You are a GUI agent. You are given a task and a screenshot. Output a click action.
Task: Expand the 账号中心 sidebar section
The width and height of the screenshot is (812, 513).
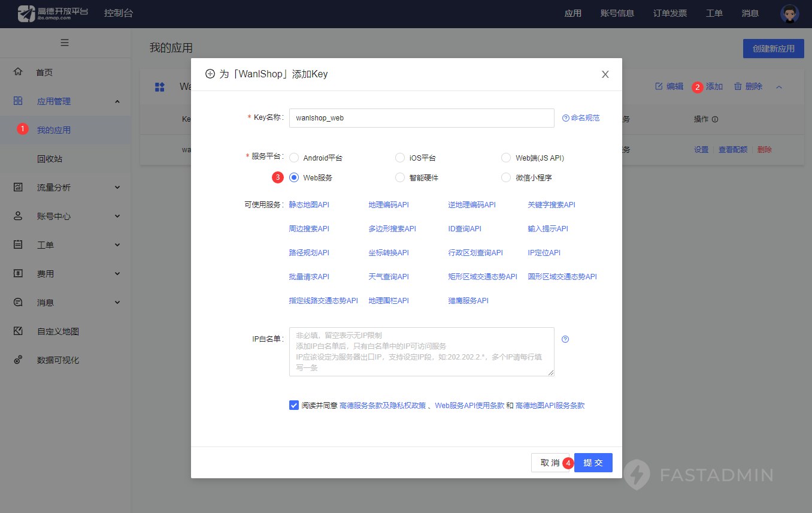tap(117, 216)
